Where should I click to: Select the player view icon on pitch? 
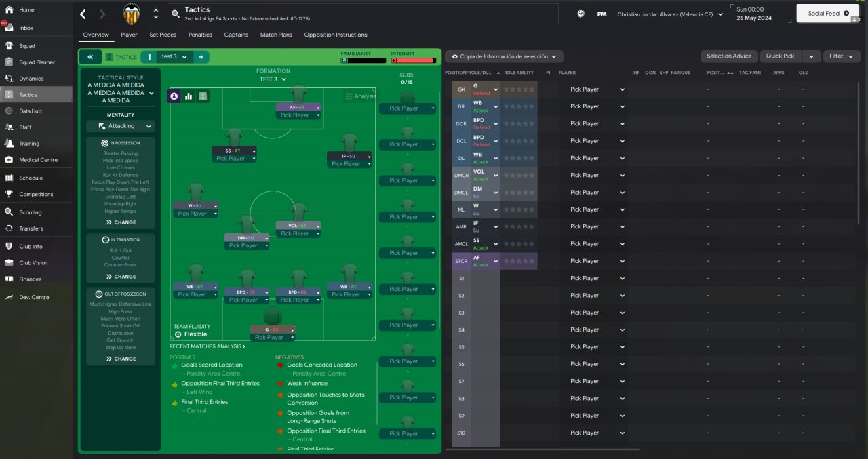pos(174,96)
